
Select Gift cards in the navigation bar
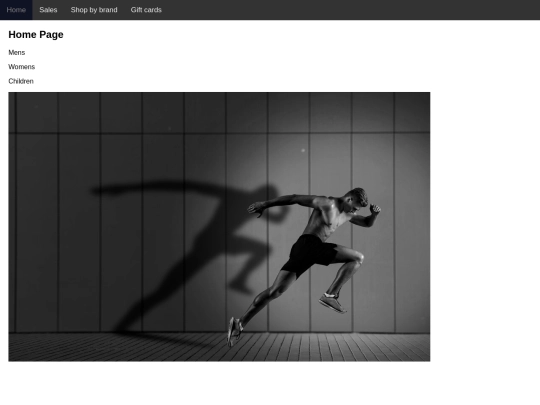click(x=146, y=10)
